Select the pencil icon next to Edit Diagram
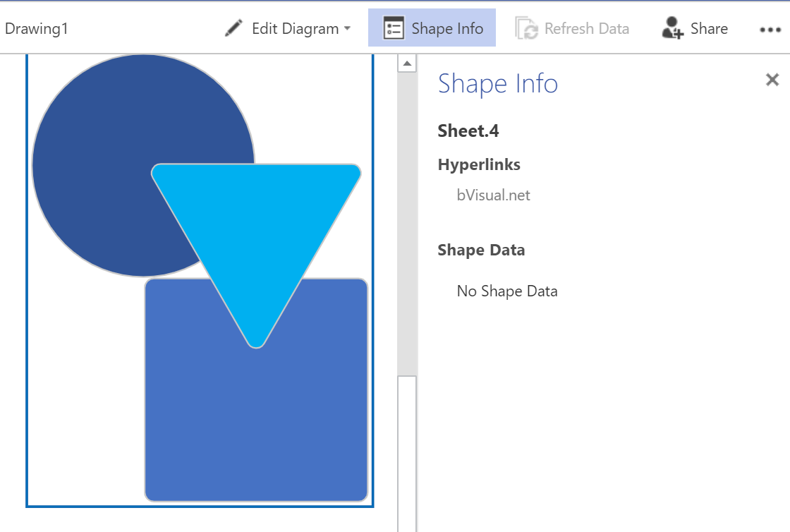The height and width of the screenshot is (532, 790). point(233,28)
